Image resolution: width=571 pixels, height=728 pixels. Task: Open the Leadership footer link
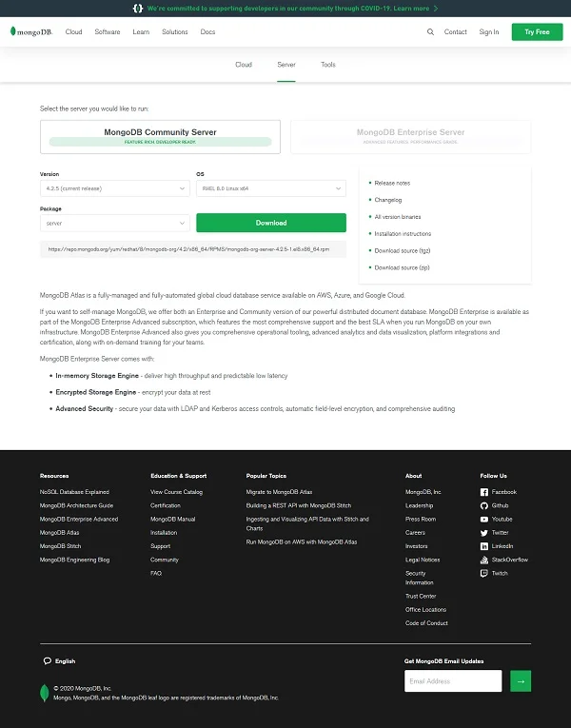click(x=419, y=505)
